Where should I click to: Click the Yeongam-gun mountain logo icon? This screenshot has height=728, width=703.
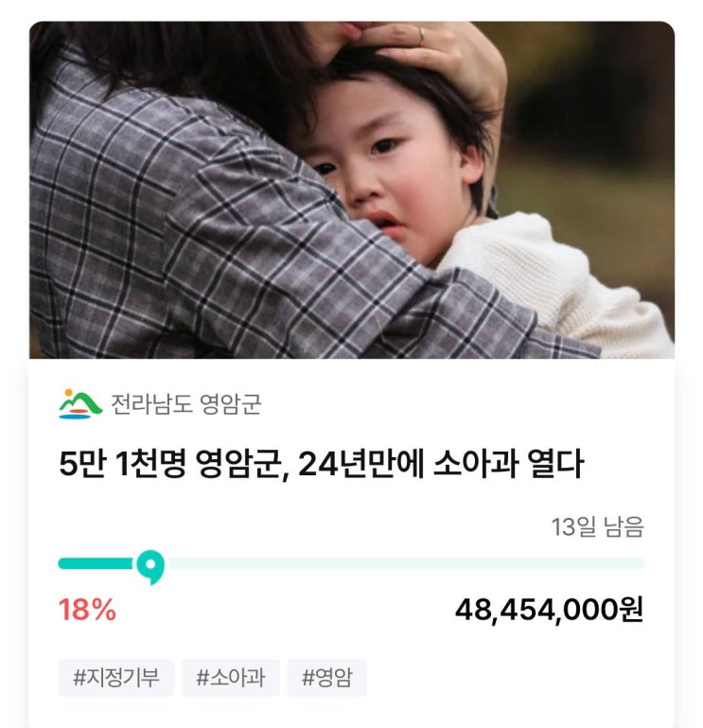pyautogui.click(x=79, y=404)
